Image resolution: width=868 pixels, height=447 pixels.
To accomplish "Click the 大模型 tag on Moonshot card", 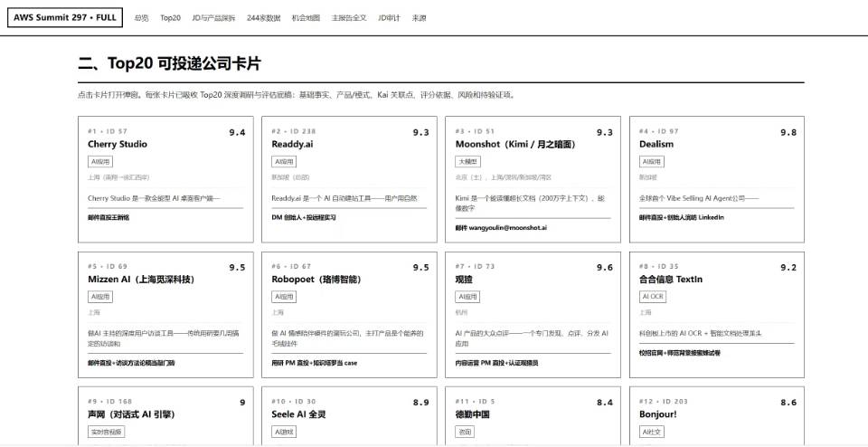I will click(467, 162).
